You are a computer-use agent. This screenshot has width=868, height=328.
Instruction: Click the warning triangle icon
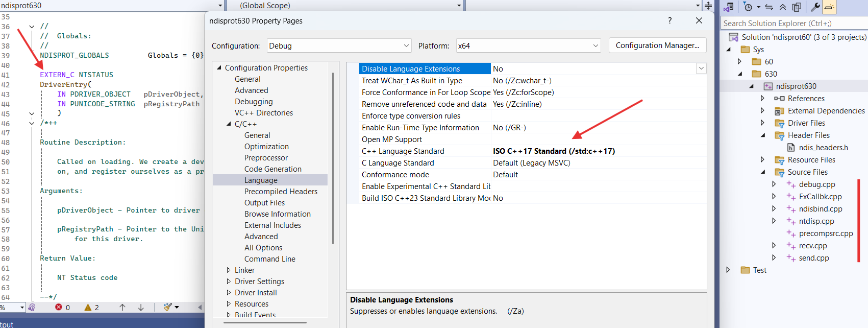pyautogui.click(x=88, y=307)
